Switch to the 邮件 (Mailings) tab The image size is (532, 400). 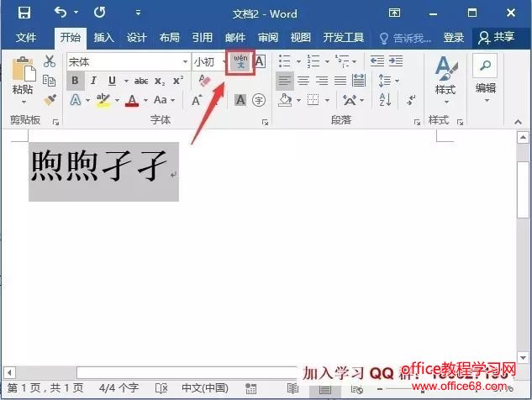point(235,37)
